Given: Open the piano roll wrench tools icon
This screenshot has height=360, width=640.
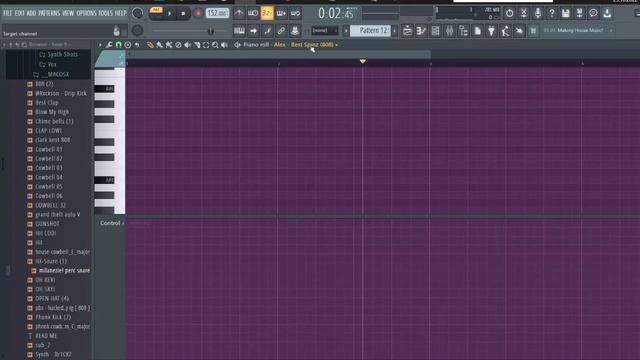Looking at the screenshot, I should (109, 45).
